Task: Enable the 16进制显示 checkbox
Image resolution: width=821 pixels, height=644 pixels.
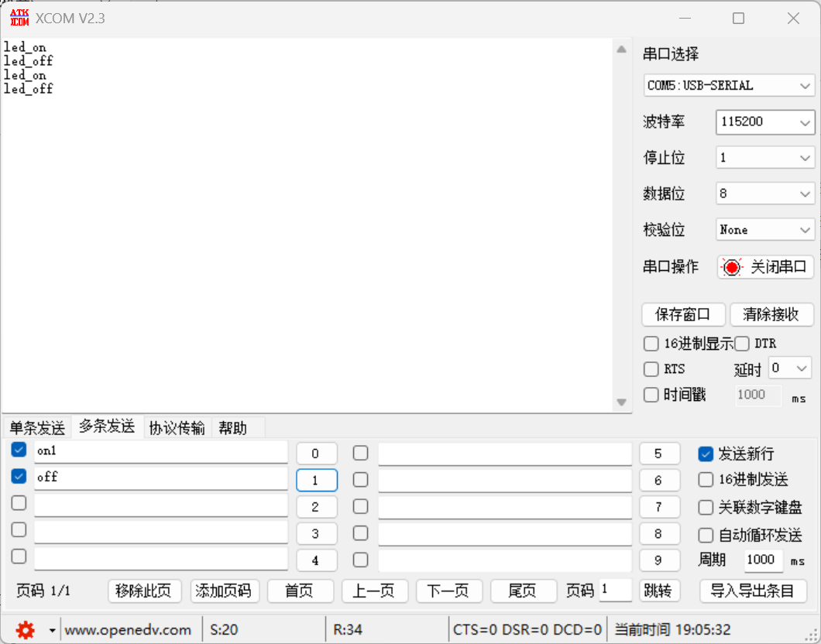Action: [651, 343]
